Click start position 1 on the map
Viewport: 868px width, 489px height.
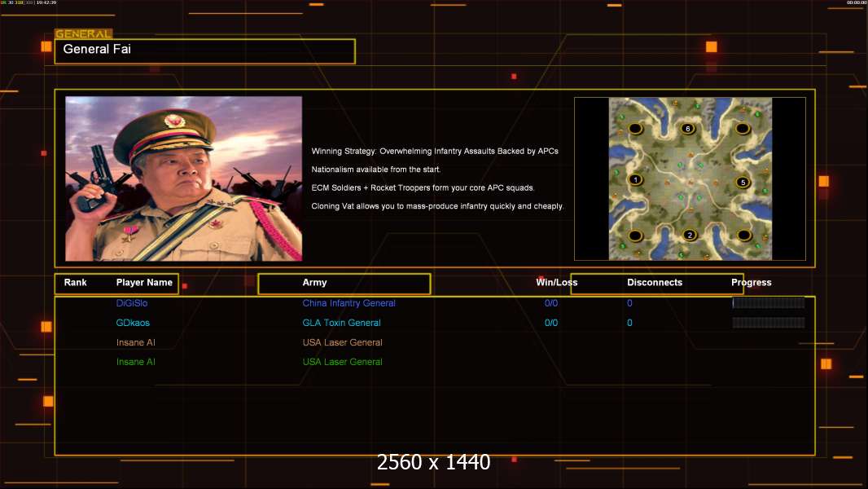[x=635, y=179]
